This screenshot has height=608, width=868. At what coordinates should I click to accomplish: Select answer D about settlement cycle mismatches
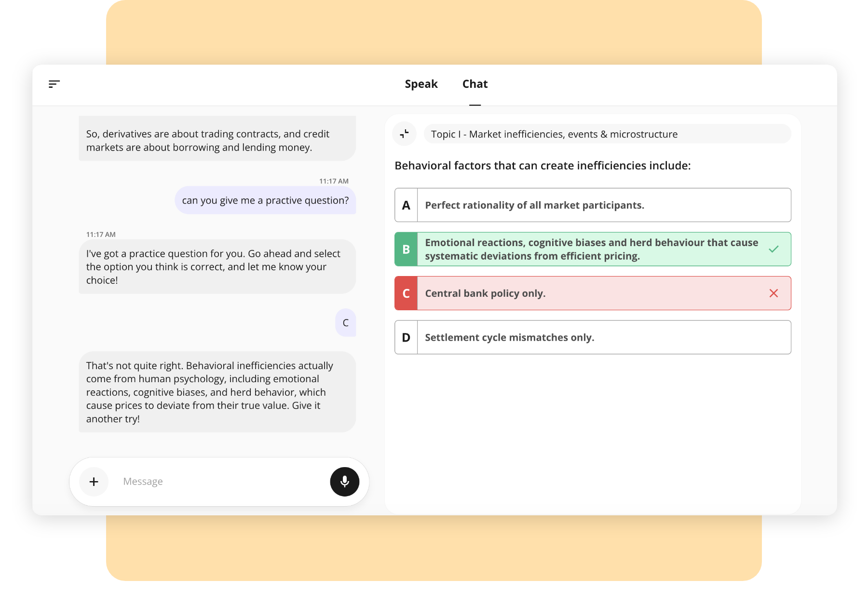[509, 337]
